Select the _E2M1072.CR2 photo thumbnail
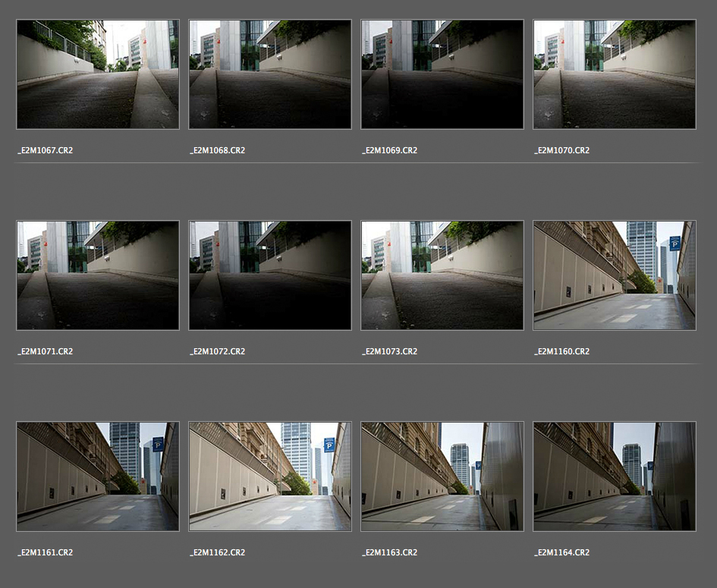This screenshot has width=717, height=588. [270, 275]
